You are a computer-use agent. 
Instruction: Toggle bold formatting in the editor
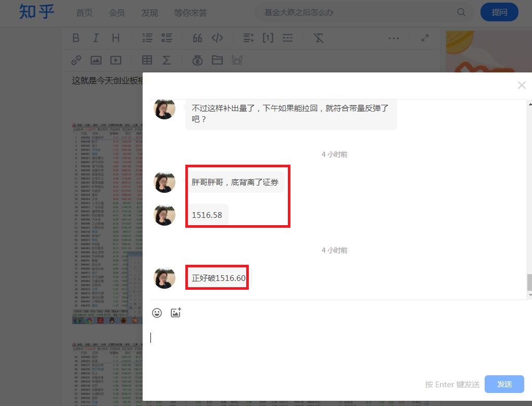76,38
